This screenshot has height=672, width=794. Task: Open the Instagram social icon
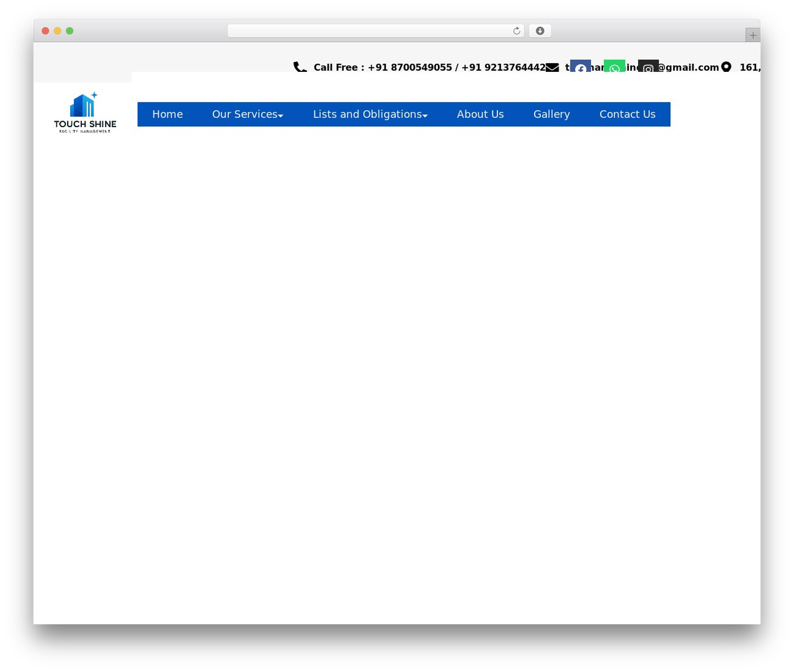(x=648, y=68)
